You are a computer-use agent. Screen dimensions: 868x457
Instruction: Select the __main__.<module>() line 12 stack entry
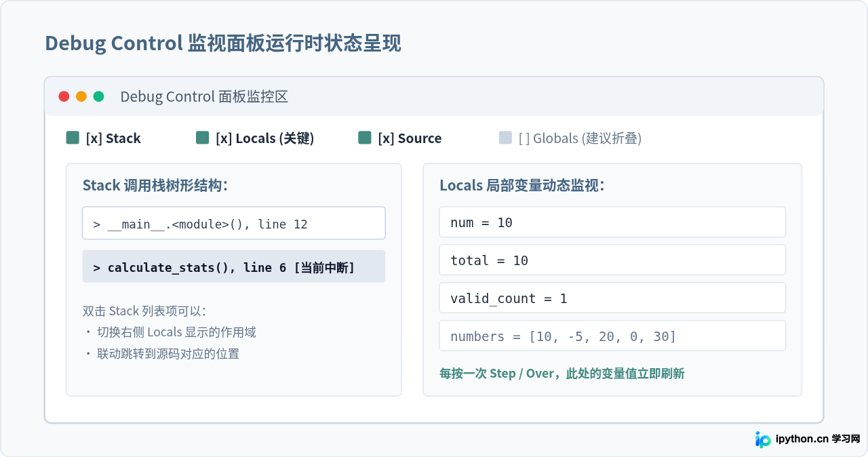point(234,223)
